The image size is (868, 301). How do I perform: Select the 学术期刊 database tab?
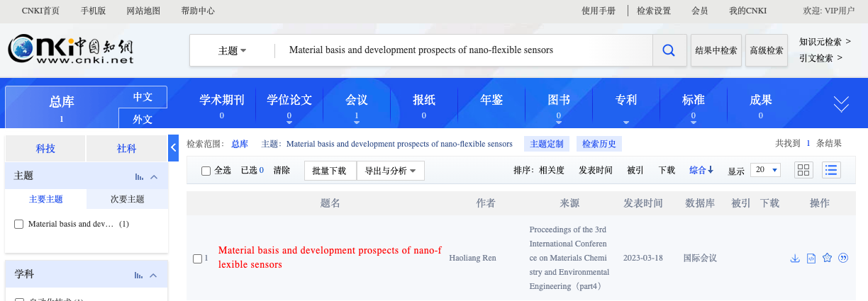(221, 105)
